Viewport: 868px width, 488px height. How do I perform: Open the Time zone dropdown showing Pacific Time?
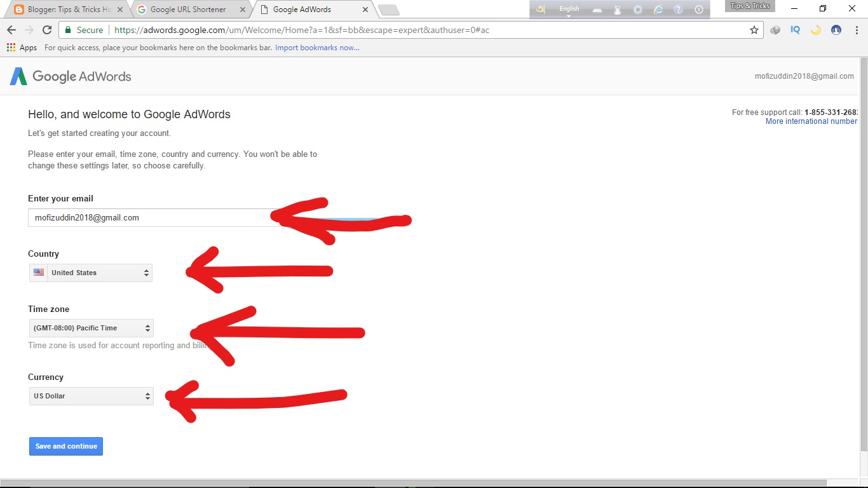(92, 328)
